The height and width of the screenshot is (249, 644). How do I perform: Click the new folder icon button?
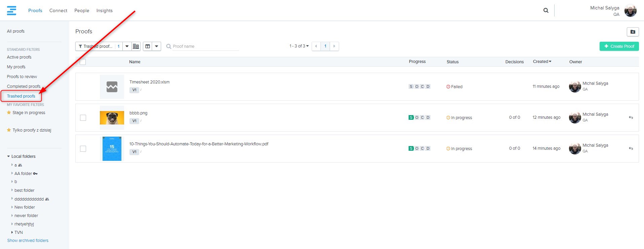[633, 32]
